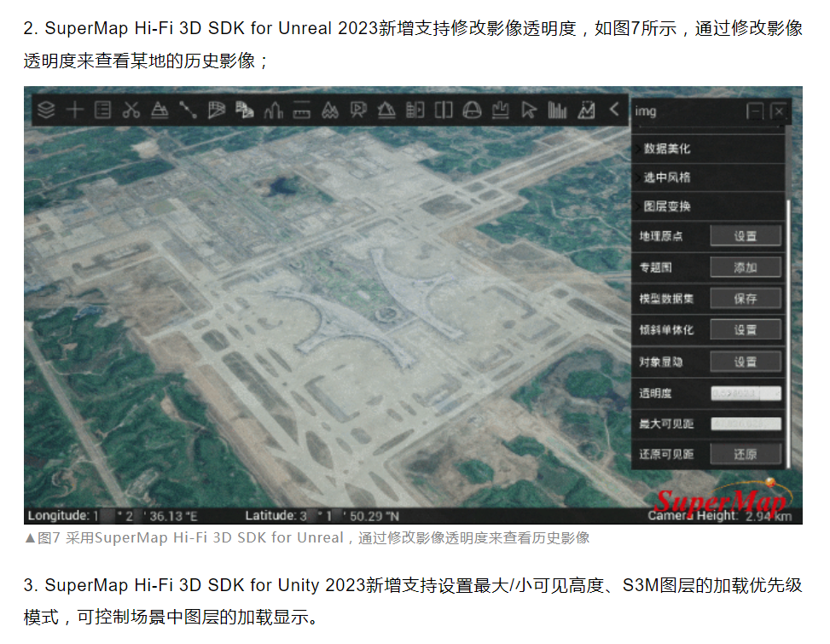Open the list document icon in toolbar
Image resolution: width=830 pixels, height=644 pixels.
coord(103,110)
